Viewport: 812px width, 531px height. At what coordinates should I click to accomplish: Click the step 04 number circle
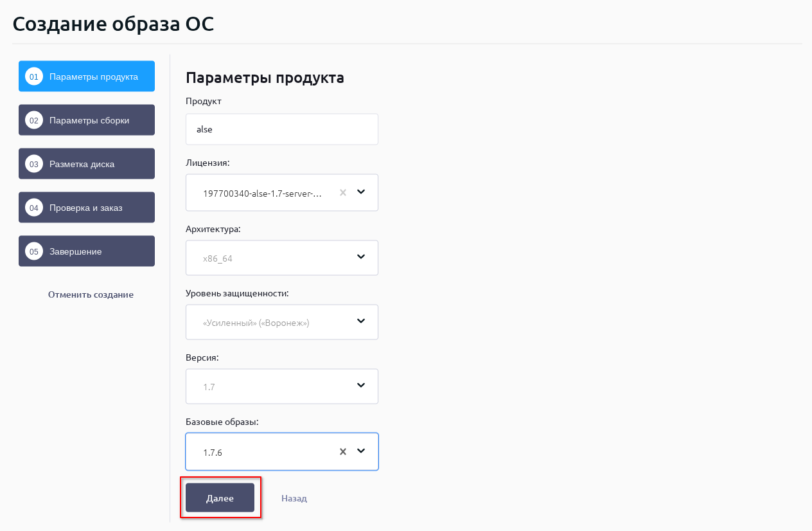(34, 208)
